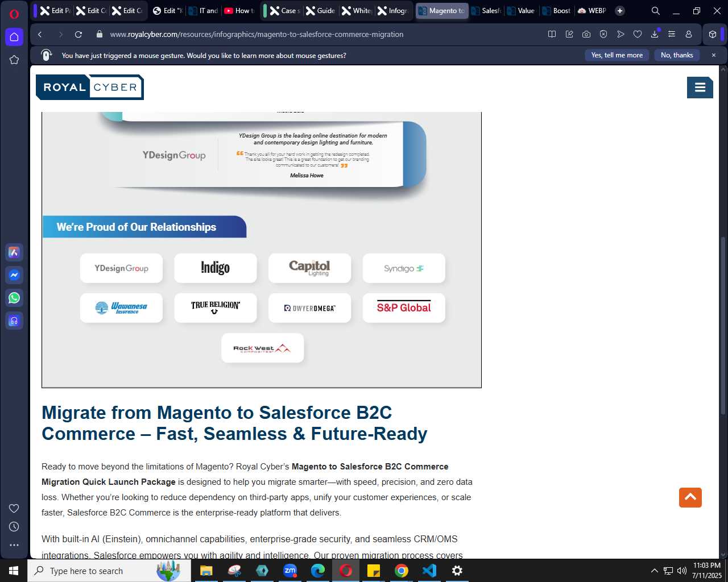Screen dimensions: 728x582
Task: Click 'Melissa Howe' testimonial name
Action: point(307,176)
